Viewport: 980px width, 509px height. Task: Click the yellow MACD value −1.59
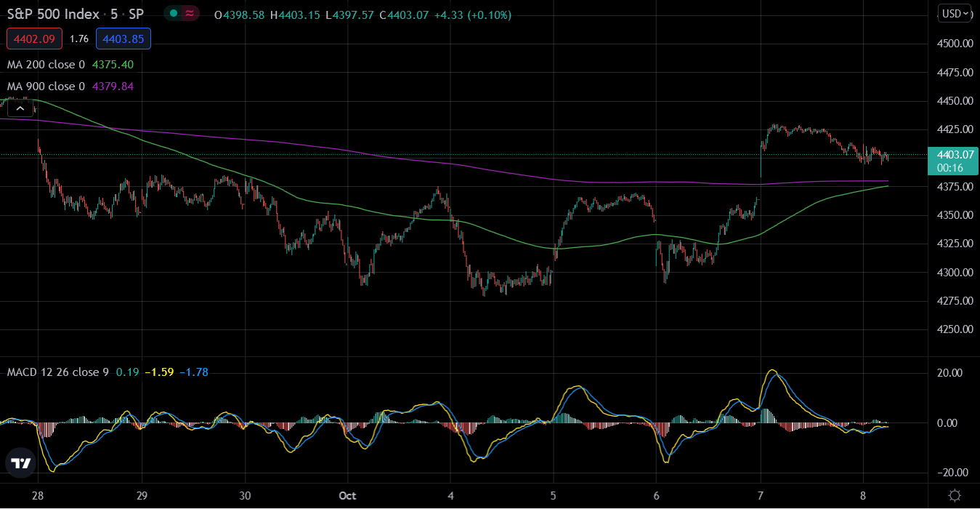pyautogui.click(x=158, y=372)
